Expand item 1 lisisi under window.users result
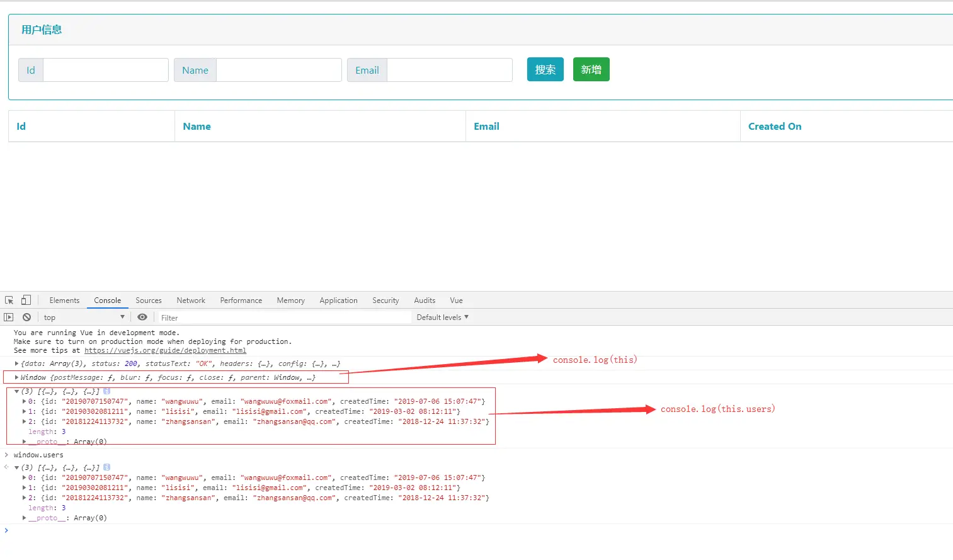953x560 pixels. [25, 488]
